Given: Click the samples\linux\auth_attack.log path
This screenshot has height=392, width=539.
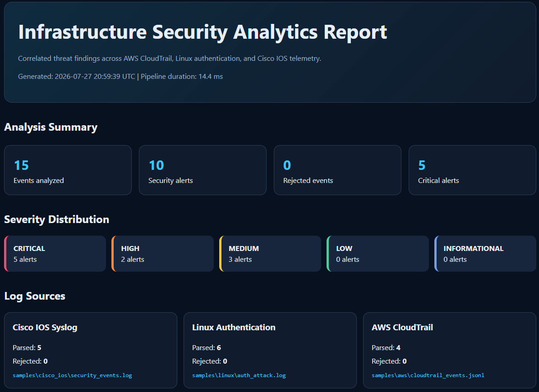Looking at the screenshot, I should click(239, 375).
